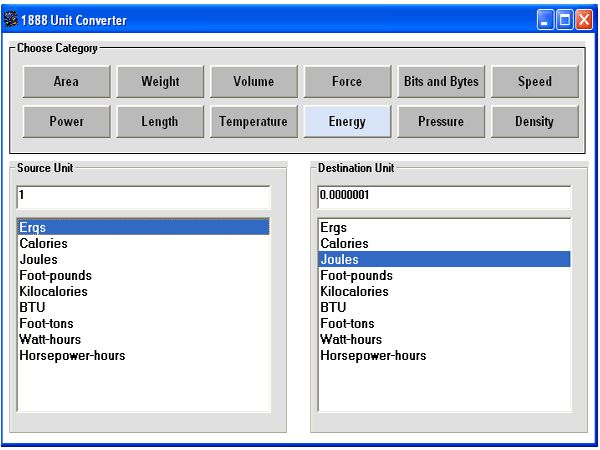This screenshot has width=600, height=450.
Task: Switch to Length conversions
Action: pyautogui.click(x=160, y=122)
